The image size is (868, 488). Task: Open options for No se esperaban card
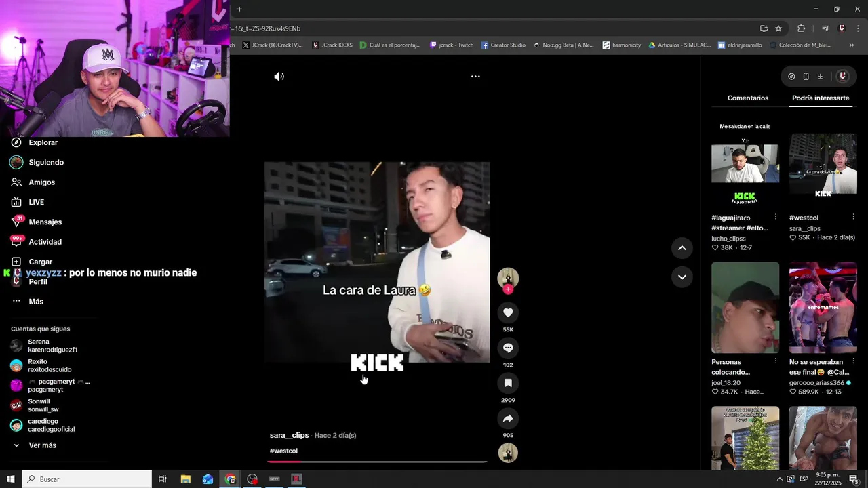coord(853,362)
